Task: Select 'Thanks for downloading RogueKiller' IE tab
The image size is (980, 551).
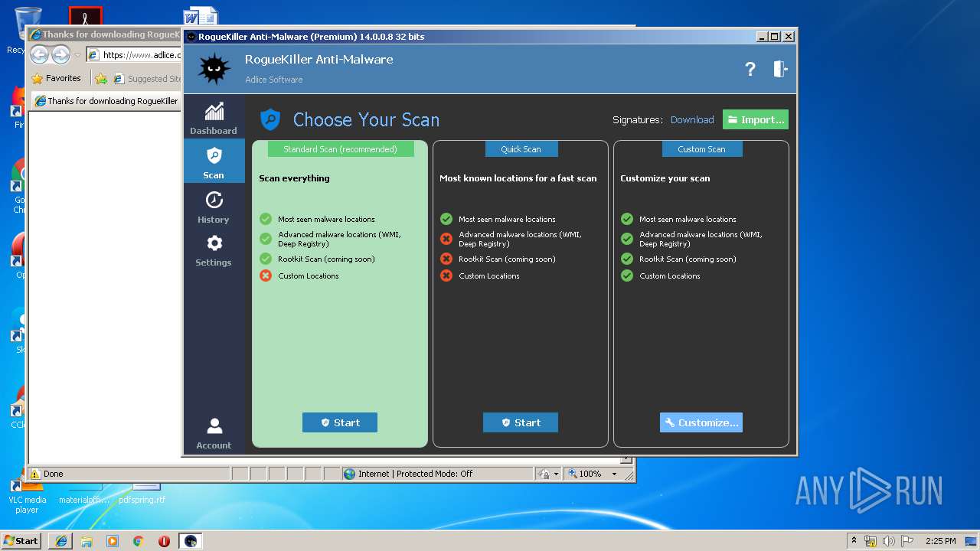Action: (x=106, y=101)
